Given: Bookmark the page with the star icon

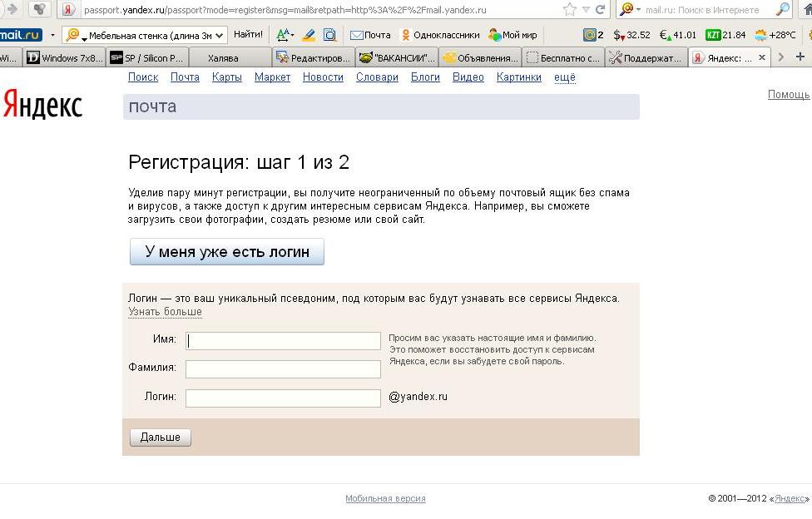Looking at the screenshot, I should (x=570, y=9).
